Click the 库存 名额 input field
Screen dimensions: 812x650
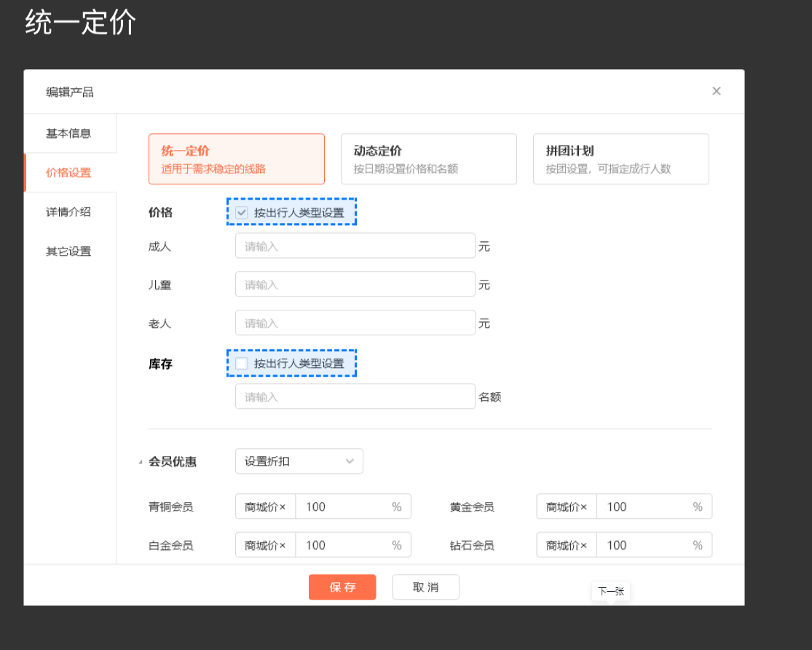(355, 396)
